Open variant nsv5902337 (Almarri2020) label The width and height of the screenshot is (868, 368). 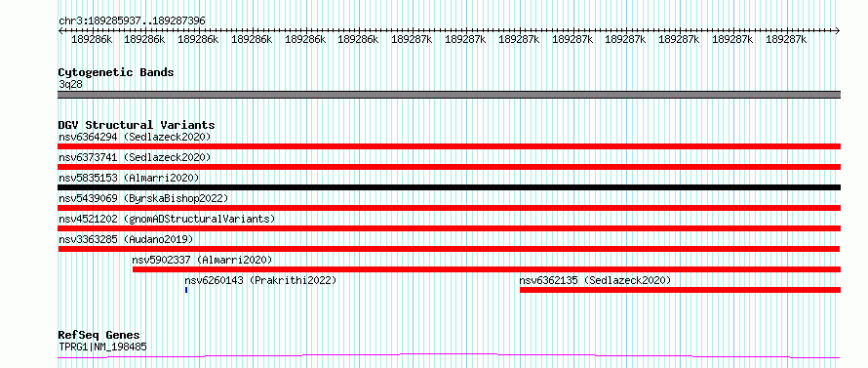coord(202,260)
